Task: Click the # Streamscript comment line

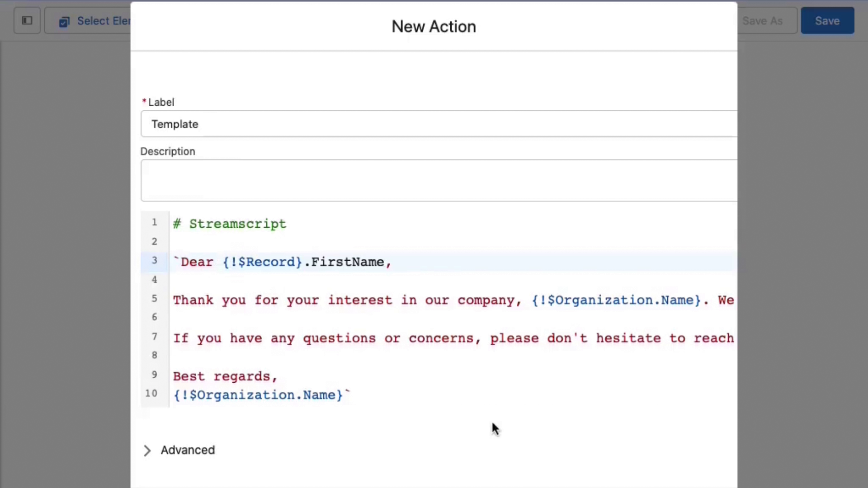Action: click(230, 224)
